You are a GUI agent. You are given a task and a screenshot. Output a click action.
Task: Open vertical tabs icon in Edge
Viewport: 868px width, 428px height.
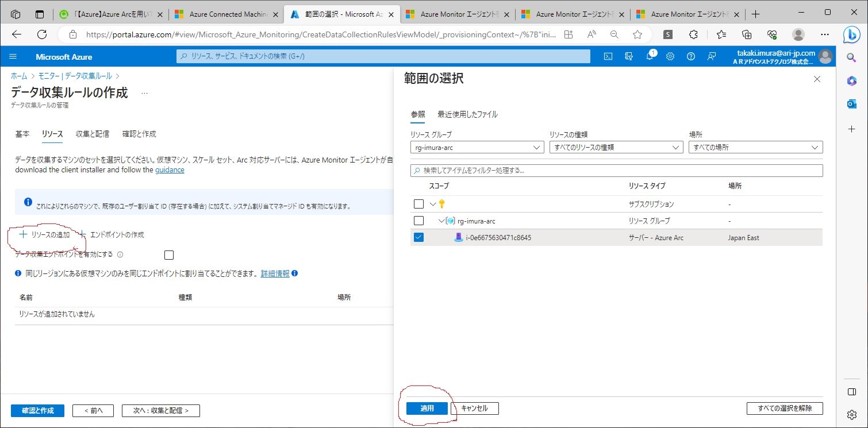40,14
